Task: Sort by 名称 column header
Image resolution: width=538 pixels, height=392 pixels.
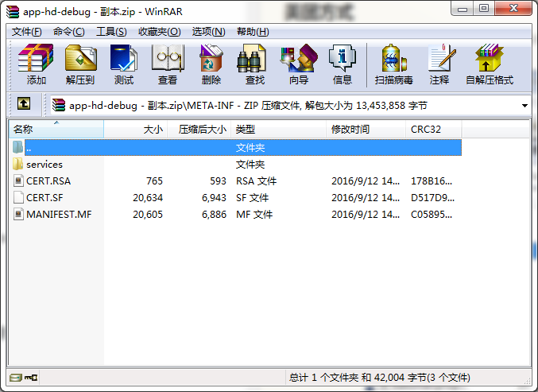Action: point(56,129)
